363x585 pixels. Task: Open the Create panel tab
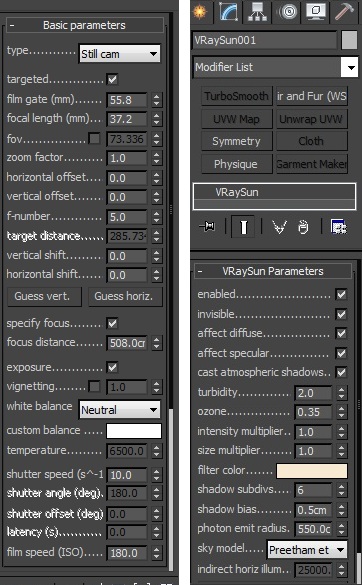tap(200, 12)
